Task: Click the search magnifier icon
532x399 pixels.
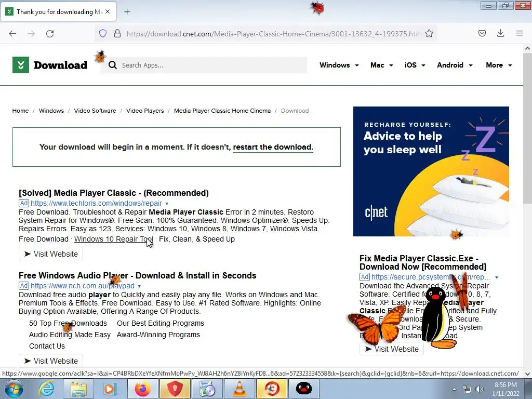Action: click(x=113, y=65)
